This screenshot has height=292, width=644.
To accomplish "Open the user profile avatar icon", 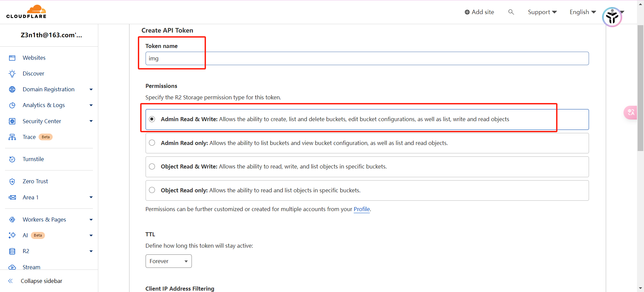I will pos(612,17).
